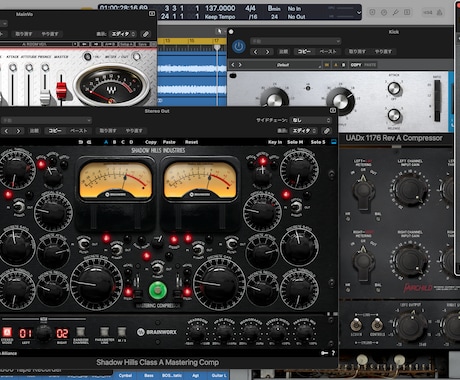The image size is (460, 380).
Task: Click コピー in Stereo Out window
Action: click(55, 131)
